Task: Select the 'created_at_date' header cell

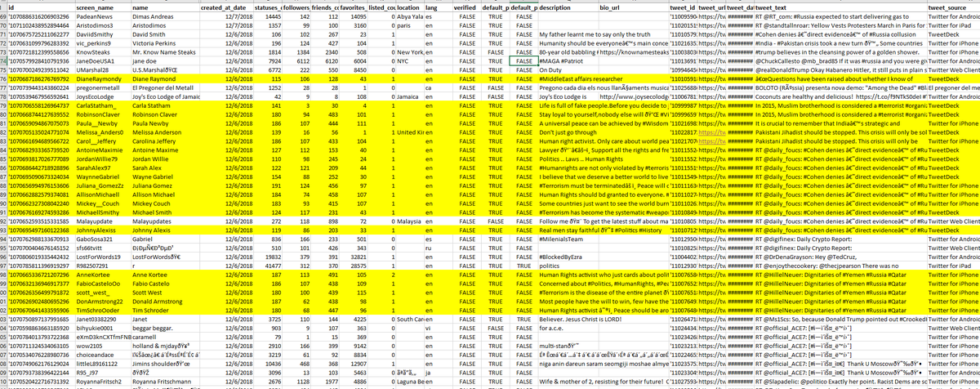Action: [225, 6]
